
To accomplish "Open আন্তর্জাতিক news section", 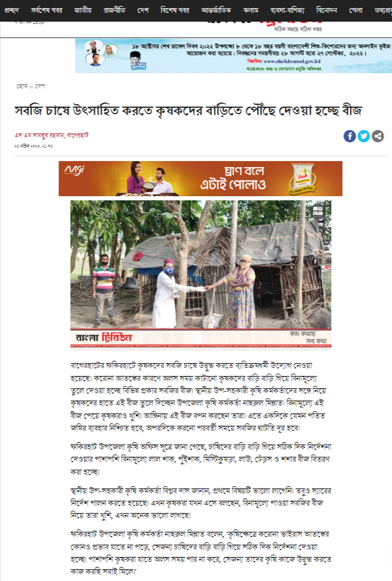I will 216,11.
